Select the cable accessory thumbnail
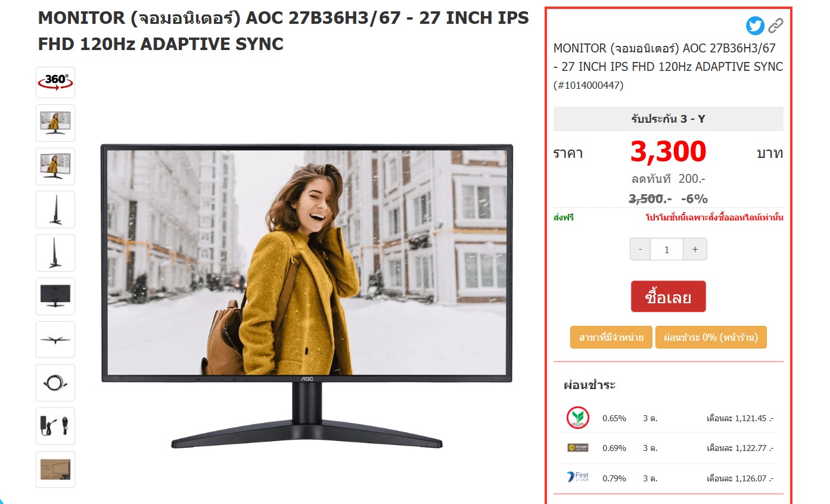The width and height of the screenshot is (830, 504). pos(55,382)
